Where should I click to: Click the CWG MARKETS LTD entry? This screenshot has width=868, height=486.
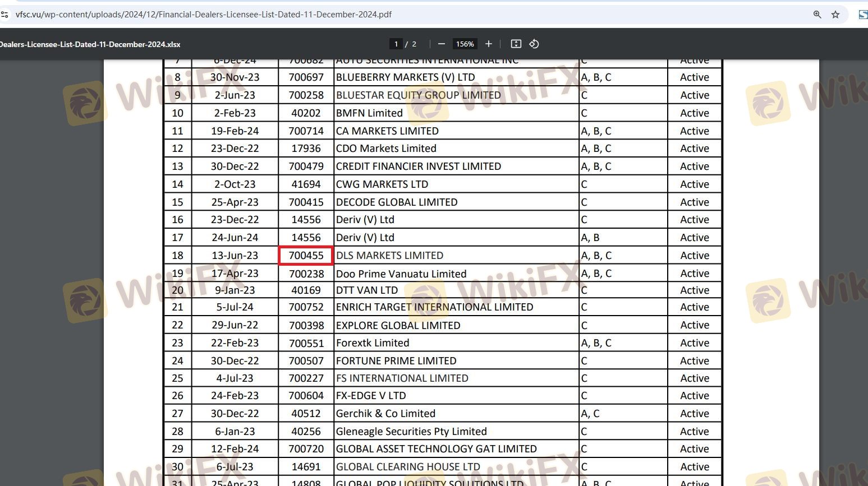tap(382, 184)
